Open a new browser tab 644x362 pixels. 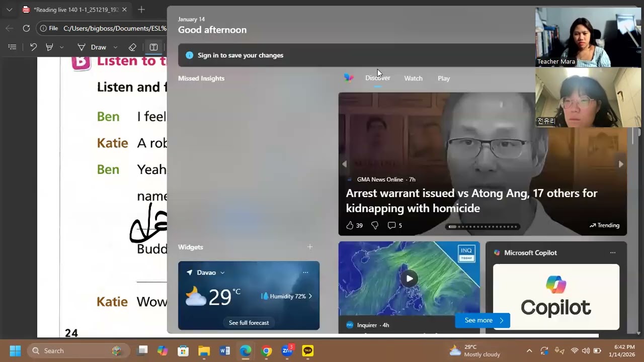point(141,10)
